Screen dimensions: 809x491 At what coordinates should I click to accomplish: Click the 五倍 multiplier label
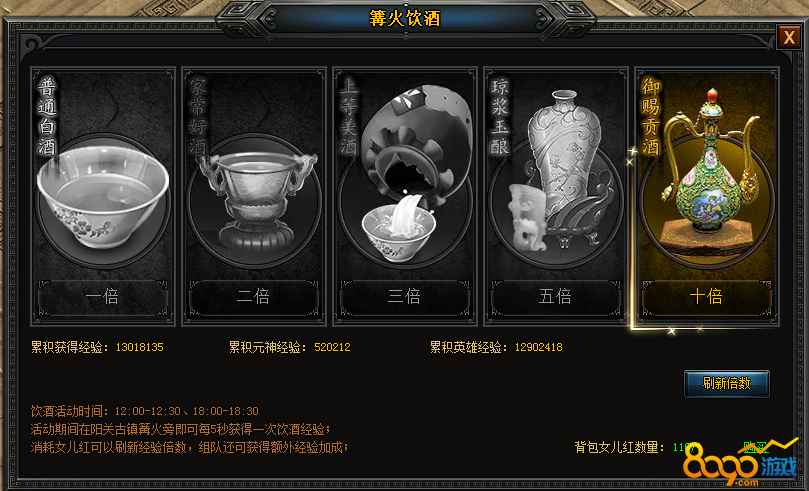tap(555, 297)
